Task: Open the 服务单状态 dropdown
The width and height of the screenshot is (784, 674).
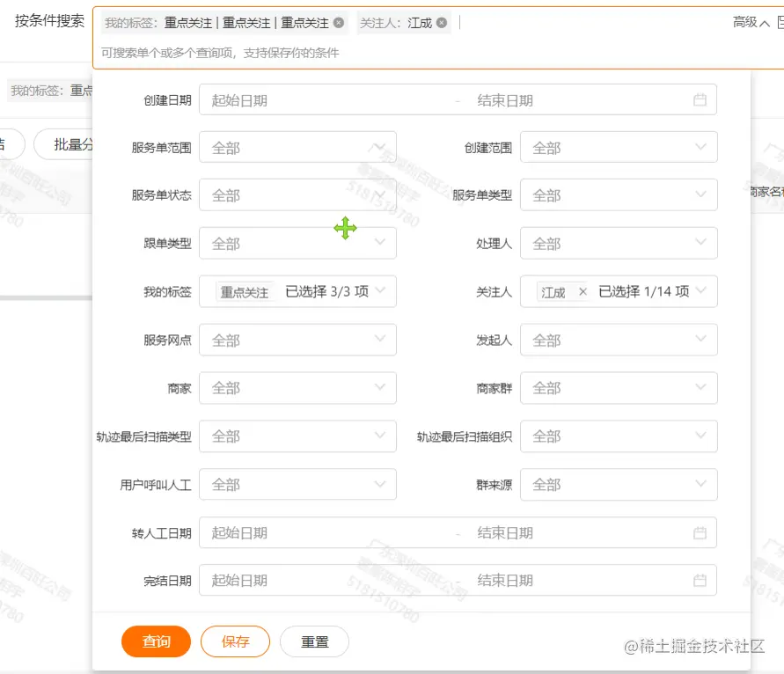Action: click(298, 194)
